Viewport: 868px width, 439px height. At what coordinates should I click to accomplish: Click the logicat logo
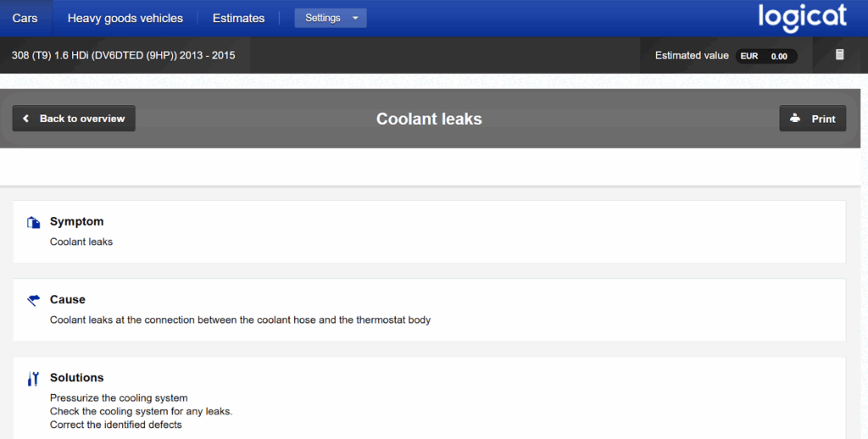coord(801,17)
